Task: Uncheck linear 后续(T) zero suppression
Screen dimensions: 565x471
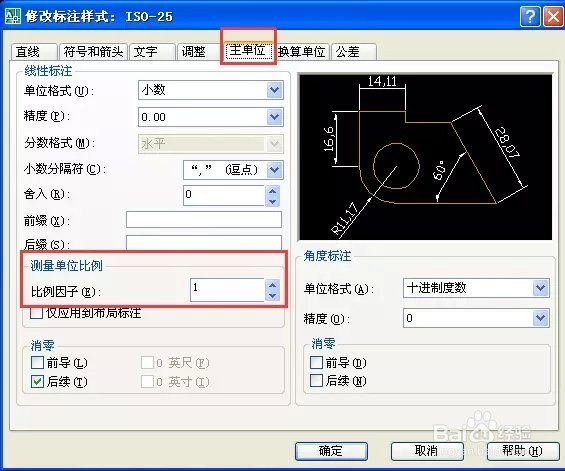Action: pyautogui.click(x=37, y=381)
